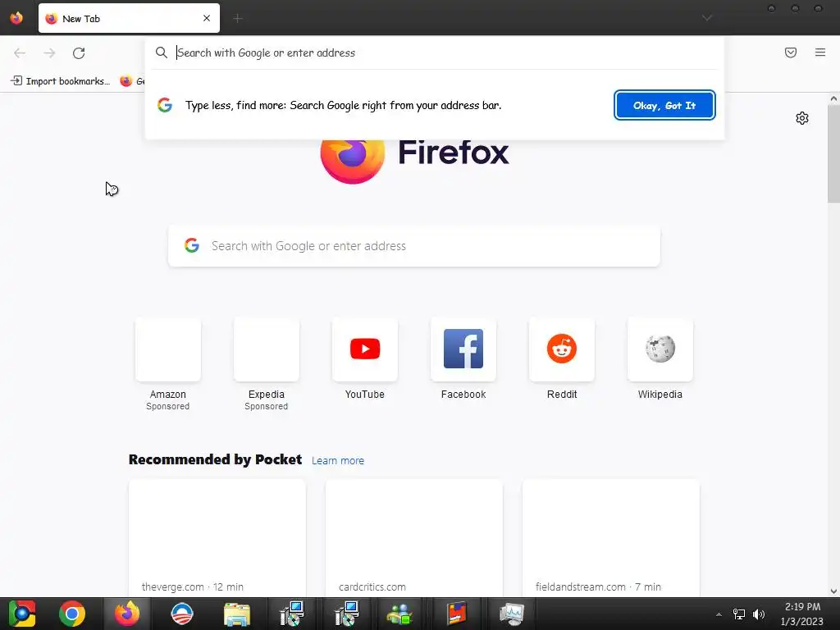Open the people messenger taskbar icon
The width and height of the screenshot is (840, 630).
tap(399, 614)
